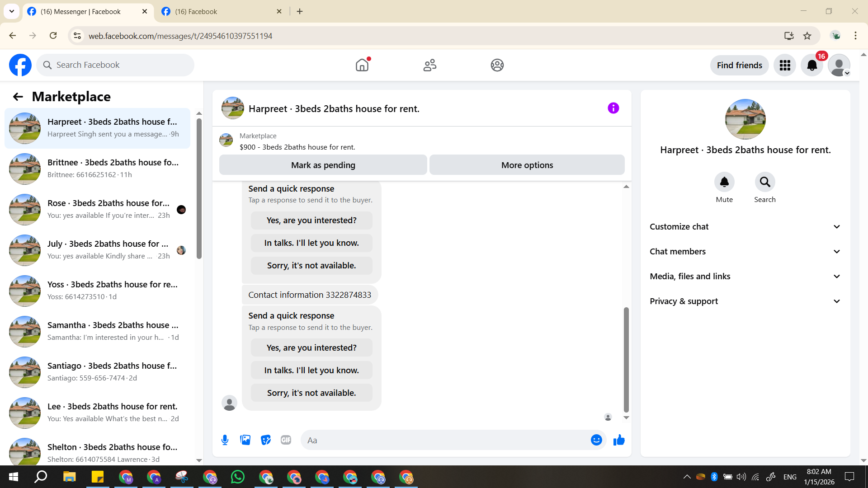
Task: Click the voice clip microphone icon
Action: click(x=225, y=440)
